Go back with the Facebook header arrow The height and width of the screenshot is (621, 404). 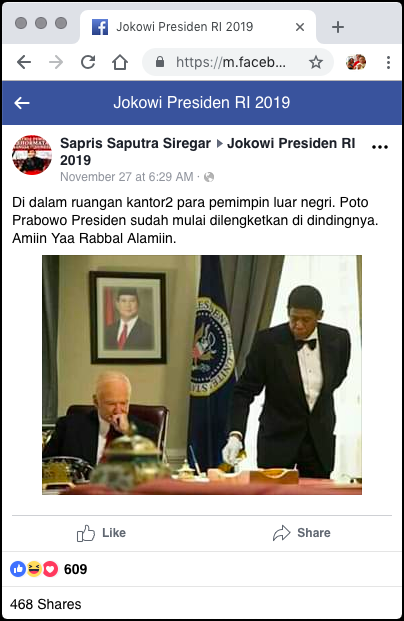[x=22, y=103]
